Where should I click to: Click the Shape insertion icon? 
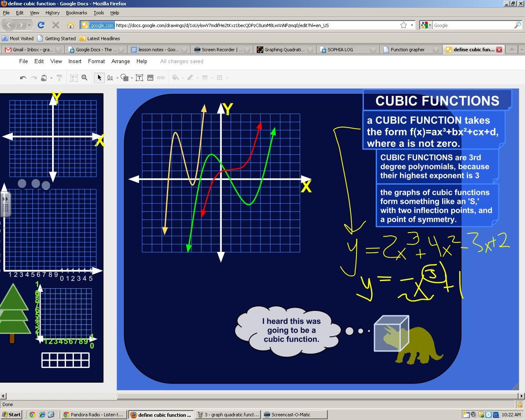123,78
